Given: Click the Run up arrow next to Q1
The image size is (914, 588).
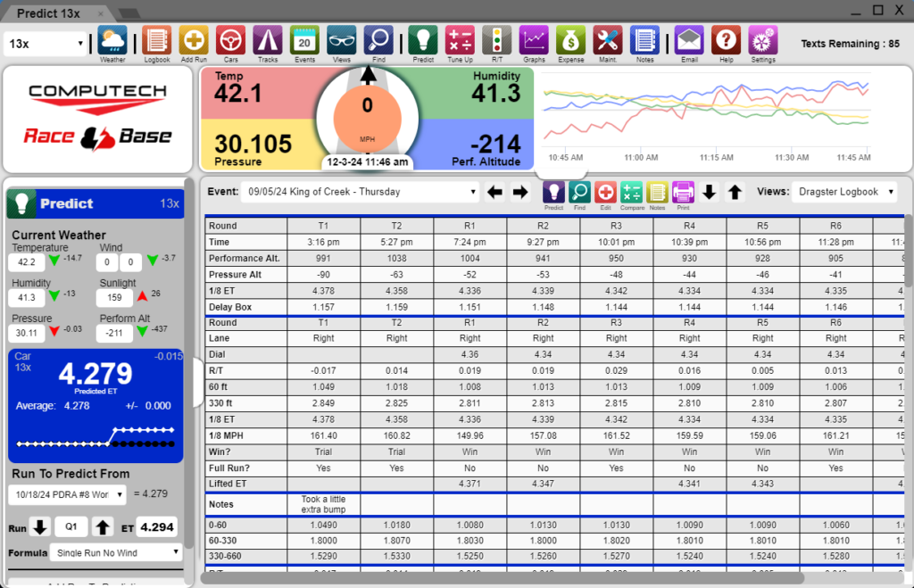Looking at the screenshot, I should coord(104,526).
